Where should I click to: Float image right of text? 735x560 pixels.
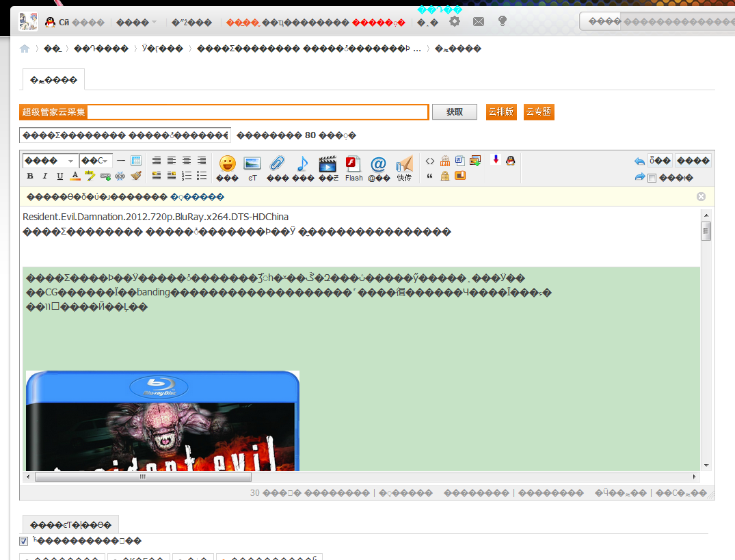pyautogui.click(x=172, y=176)
